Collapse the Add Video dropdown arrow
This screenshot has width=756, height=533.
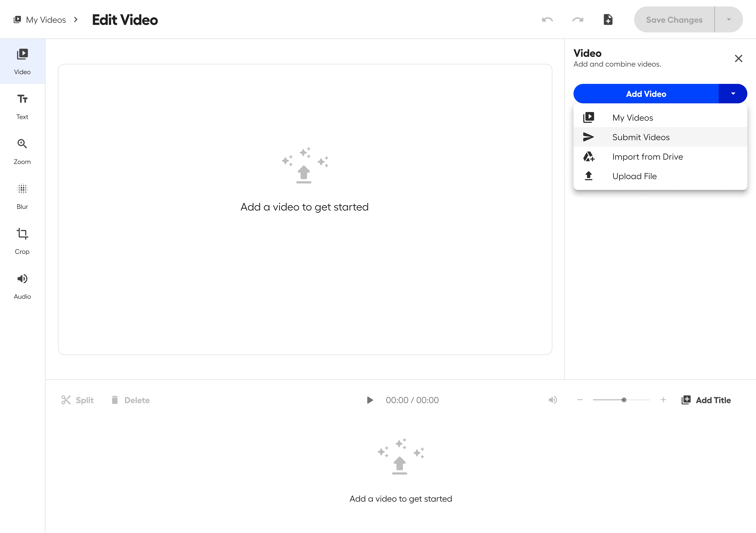click(x=733, y=94)
